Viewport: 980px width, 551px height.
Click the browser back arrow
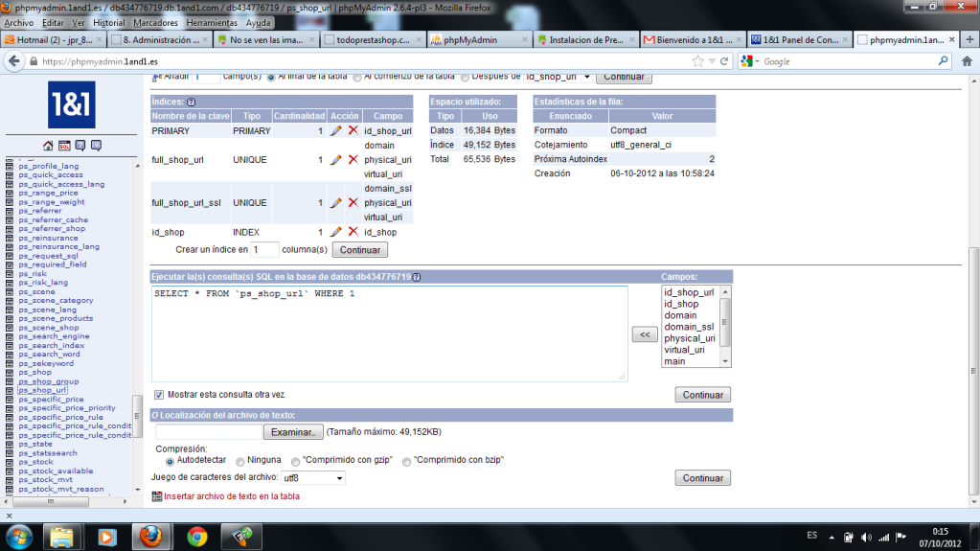(x=13, y=61)
